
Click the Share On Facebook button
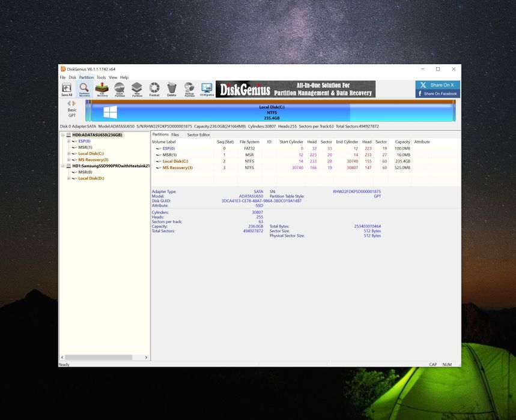pos(438,94)
